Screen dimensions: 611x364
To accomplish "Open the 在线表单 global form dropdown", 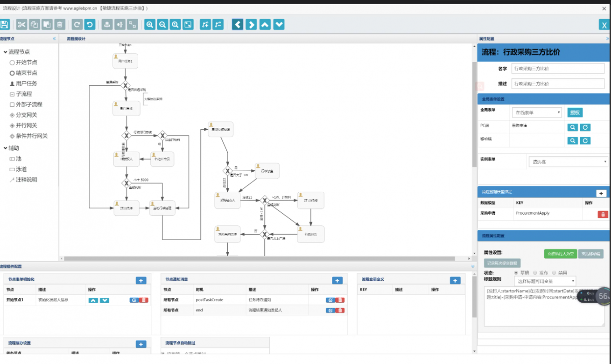I will click(x=537, y=113).
